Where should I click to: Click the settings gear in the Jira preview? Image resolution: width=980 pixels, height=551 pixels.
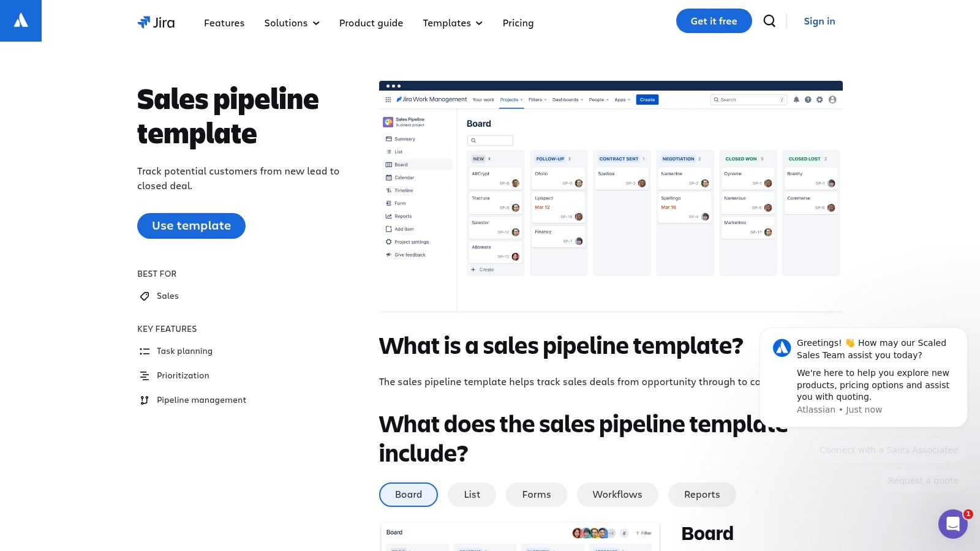820,99
